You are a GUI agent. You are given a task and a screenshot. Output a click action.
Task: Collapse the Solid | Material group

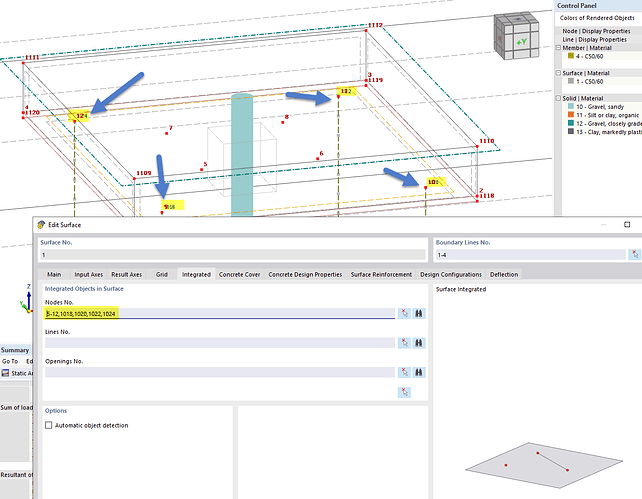tap(558, 97)
